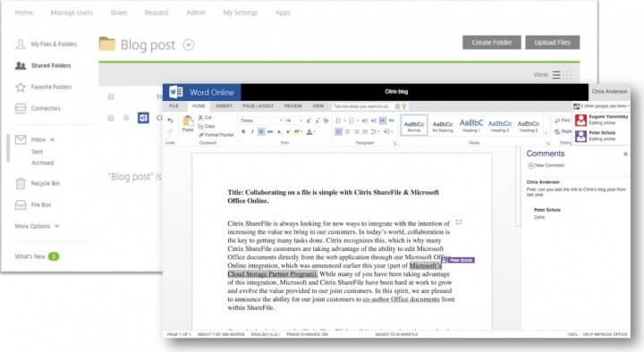Collapse the Inbox section in ShareFile

pos(52,139)
